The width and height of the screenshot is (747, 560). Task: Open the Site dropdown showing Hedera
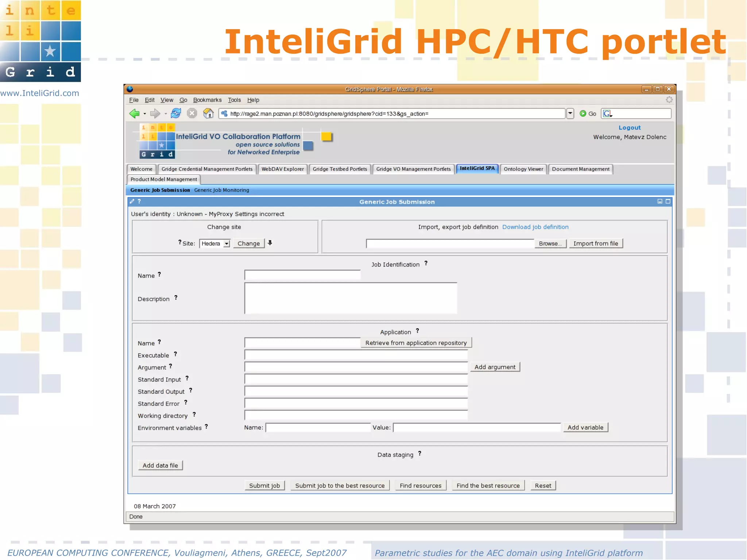point(215,244)
